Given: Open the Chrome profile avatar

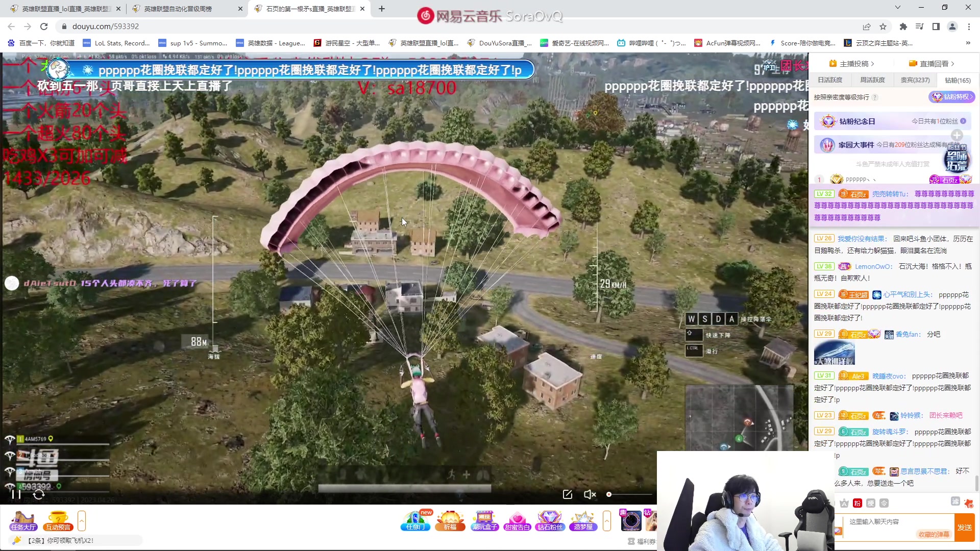Looking at the screenshot, I should point(952,27).
